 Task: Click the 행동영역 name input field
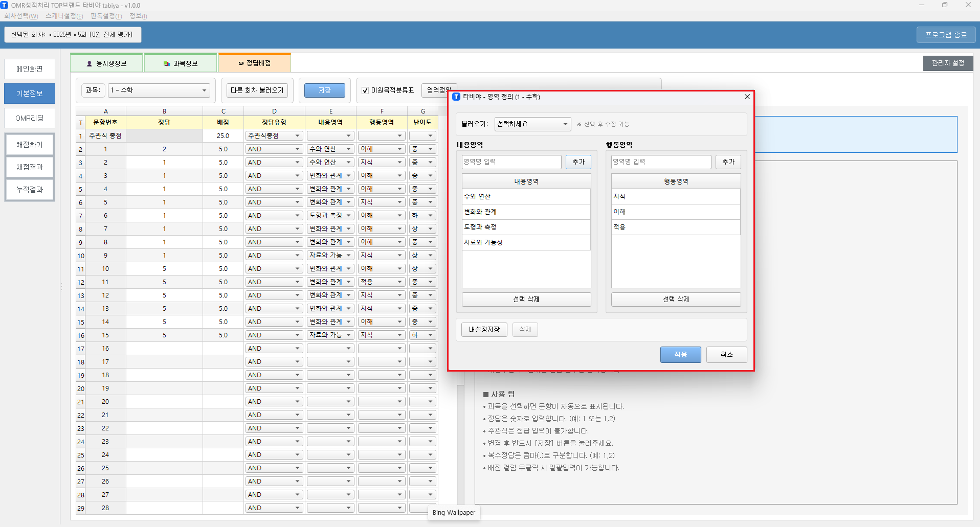tap(661, 162)
